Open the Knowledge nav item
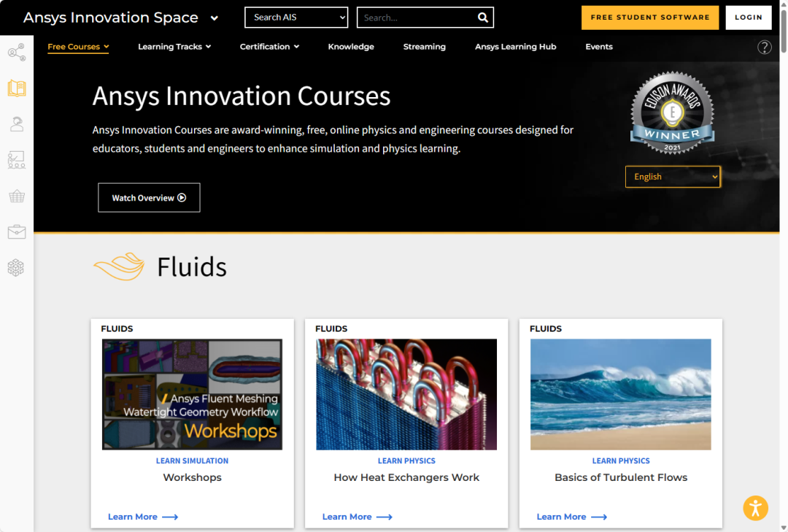This screenshot has width=788, height=532. pyautogui.click(x=351, y=47)
